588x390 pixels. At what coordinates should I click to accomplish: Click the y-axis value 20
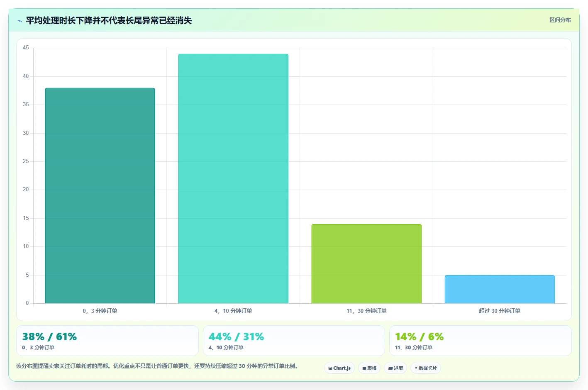click(x=26, y=190)
